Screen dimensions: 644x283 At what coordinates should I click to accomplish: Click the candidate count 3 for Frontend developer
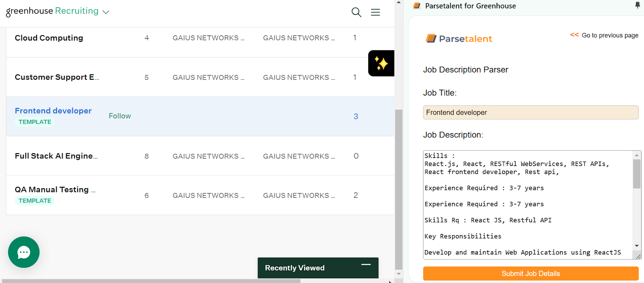click(356, 116)
